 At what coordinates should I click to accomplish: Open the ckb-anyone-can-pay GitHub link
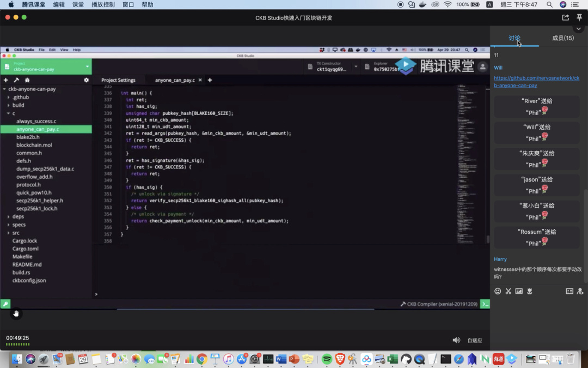(536, 81)
